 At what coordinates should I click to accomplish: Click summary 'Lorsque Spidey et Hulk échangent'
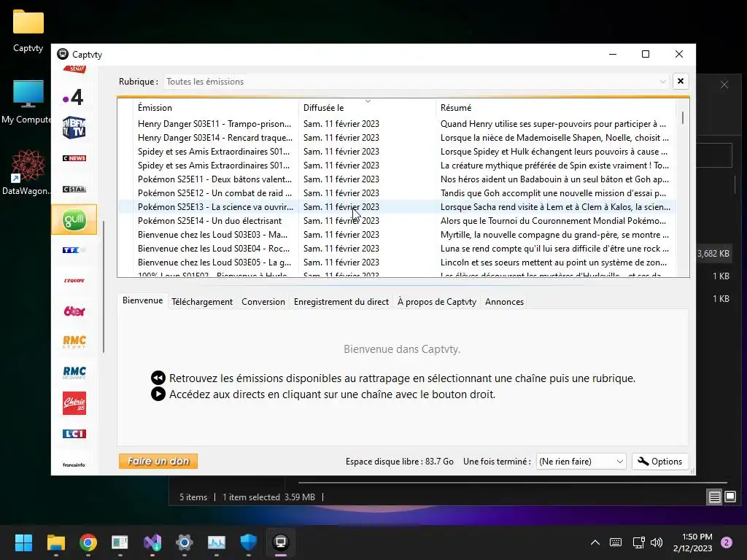[554, 152]
